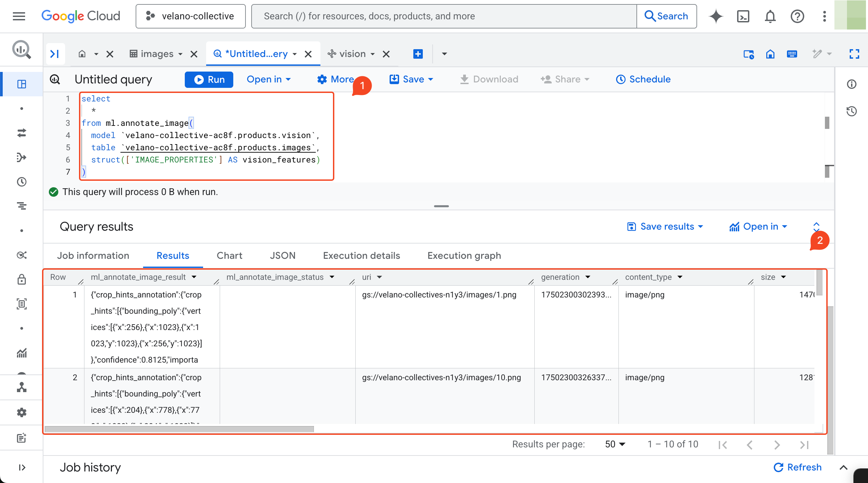Screen dimensions: 868x483
Task: Click the horizontal scrollbar of results table
Action: (x=179, y=429)
